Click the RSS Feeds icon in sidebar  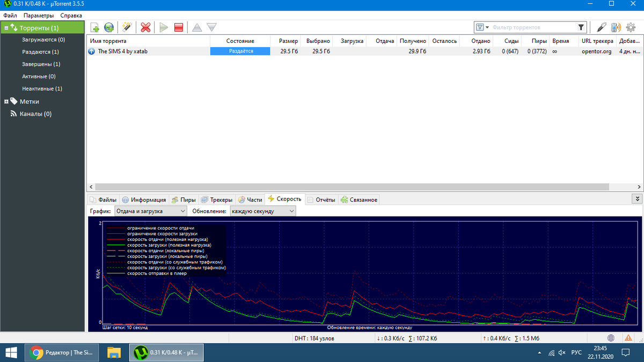tap(14, 114)
